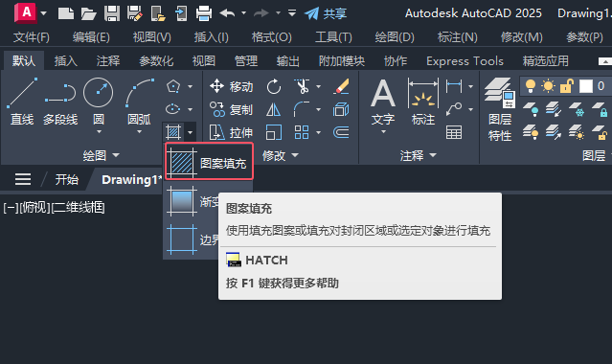Click the polygon tool icon
This screenshot has height=364, width=612.
pos(173,86)
